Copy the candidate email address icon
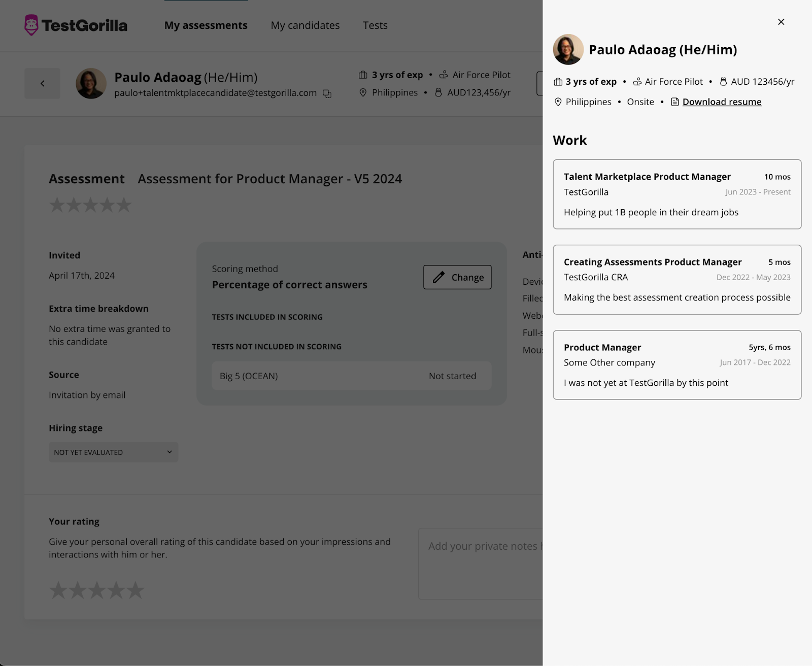Viewport: 812px width, 666px height. pos(327,93)
